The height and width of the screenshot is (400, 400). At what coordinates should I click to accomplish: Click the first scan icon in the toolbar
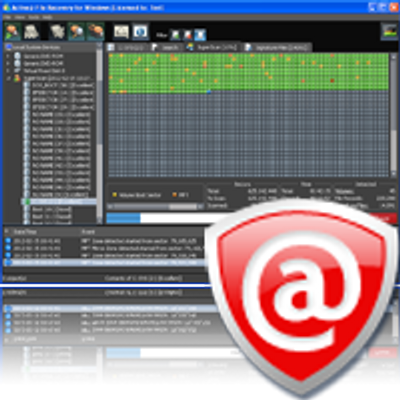click(x=13, y=32)
